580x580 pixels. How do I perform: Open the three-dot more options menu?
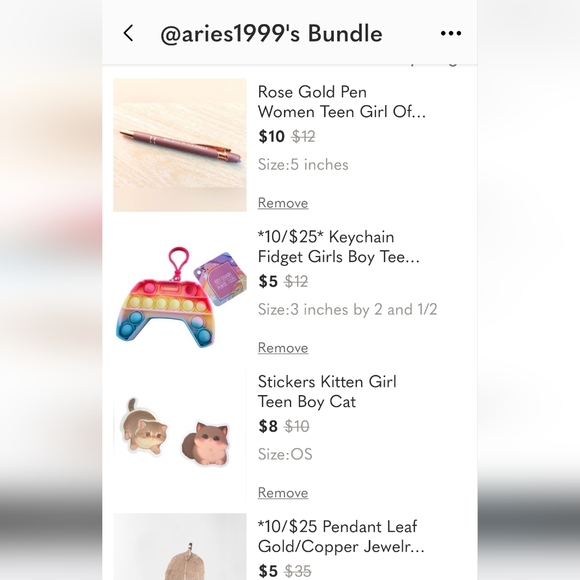click(451, 33)
